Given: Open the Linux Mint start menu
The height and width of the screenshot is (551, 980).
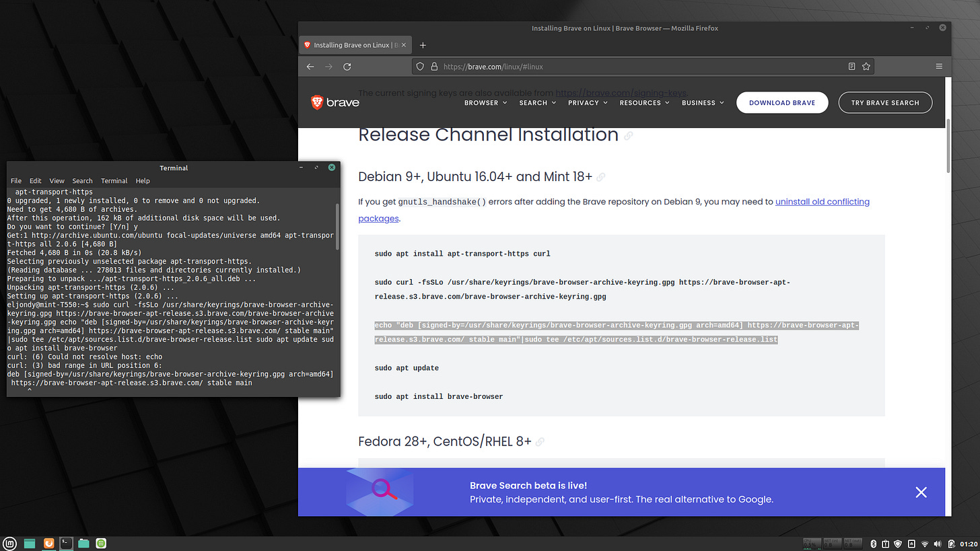Looking at the screenshot, I should 9,543.
